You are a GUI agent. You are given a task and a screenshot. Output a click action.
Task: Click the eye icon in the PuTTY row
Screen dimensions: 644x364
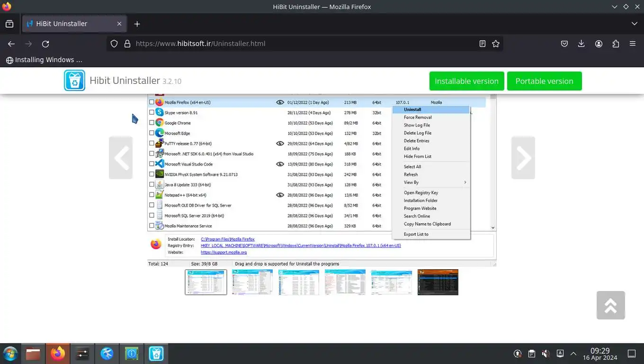(x=280, y=143)
